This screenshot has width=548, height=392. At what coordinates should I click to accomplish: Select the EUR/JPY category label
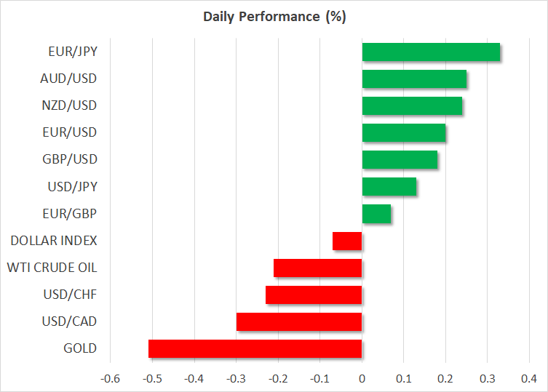tap(74, 52)
